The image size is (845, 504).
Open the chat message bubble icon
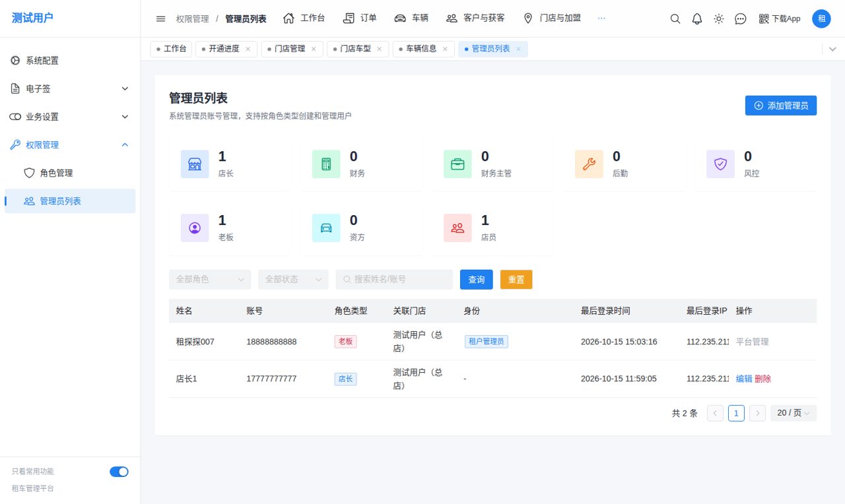tap(740, 18)
